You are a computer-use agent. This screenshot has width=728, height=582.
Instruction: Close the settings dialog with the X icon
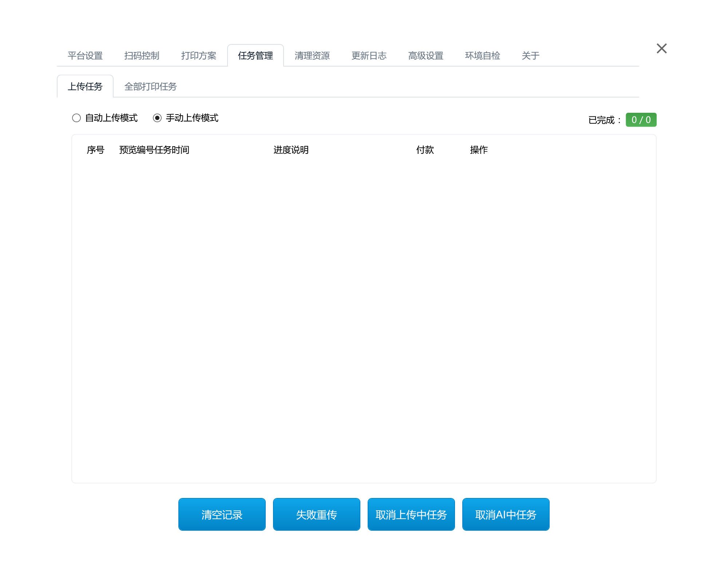tap(661, 48)
